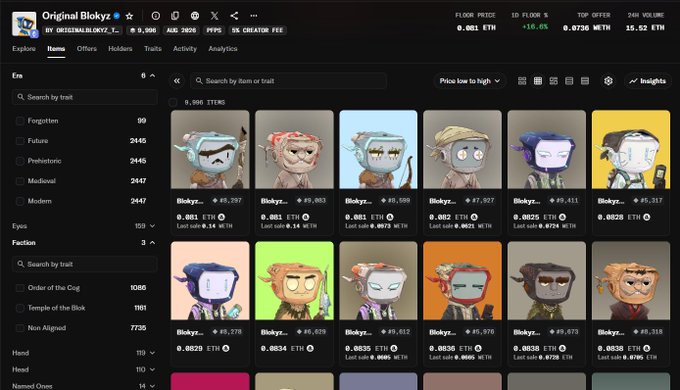Click the cart icon on Blokyz #5,317 price
This screenshot has height=390, width=680.
[x=647, y=217]
